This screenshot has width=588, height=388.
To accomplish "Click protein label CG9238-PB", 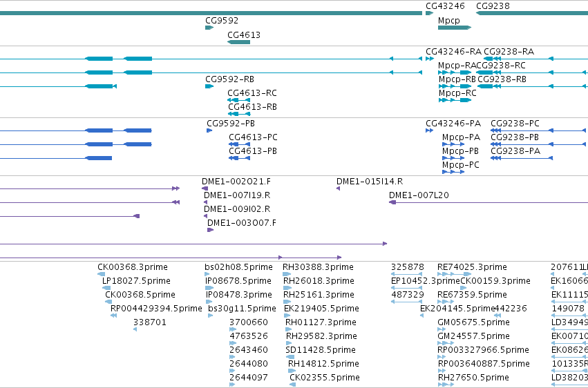I will pyautogui.click(x=515, y=137).
